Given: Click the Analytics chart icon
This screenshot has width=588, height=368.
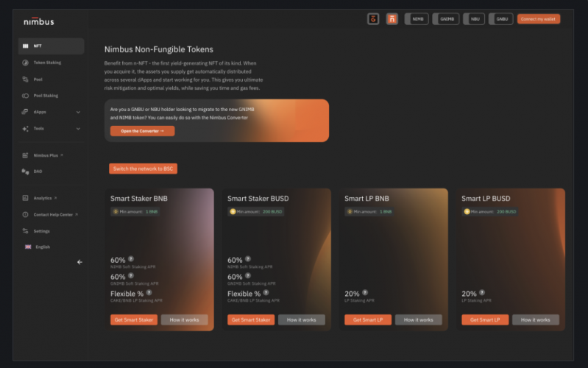Looking at the screenshot, I should pyautogui.click(x=25, y=198).
